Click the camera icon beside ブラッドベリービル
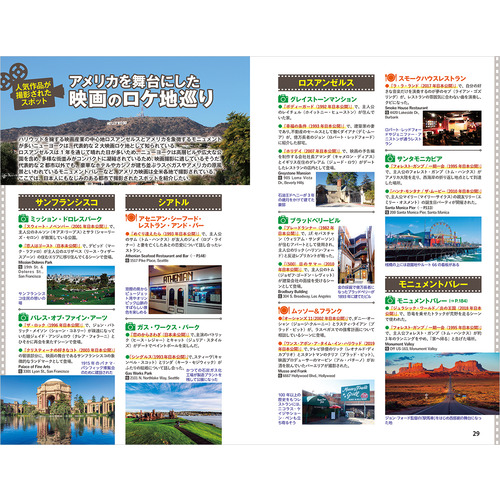Viewport: 500px width, 500px height. tap(283, 220)
